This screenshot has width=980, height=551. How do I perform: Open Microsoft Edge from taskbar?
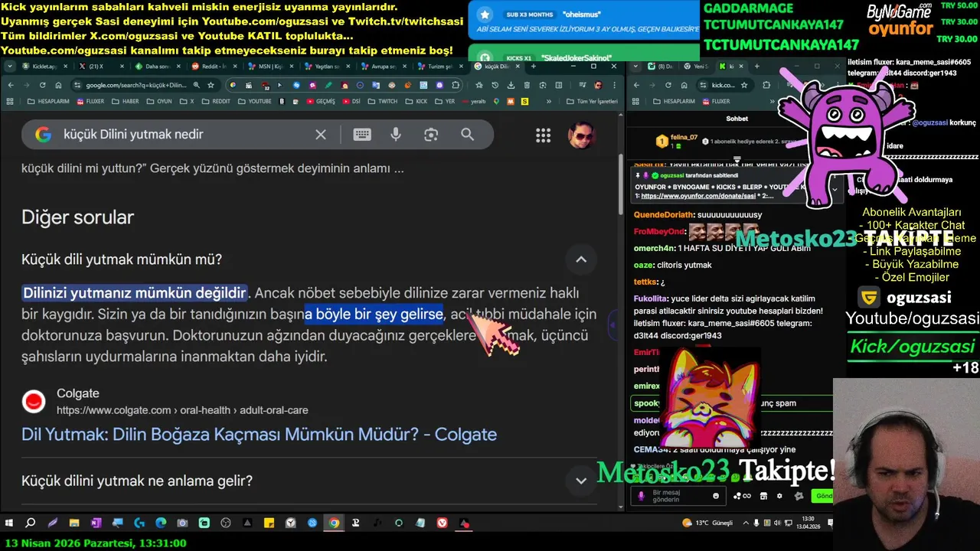(161, 523)
